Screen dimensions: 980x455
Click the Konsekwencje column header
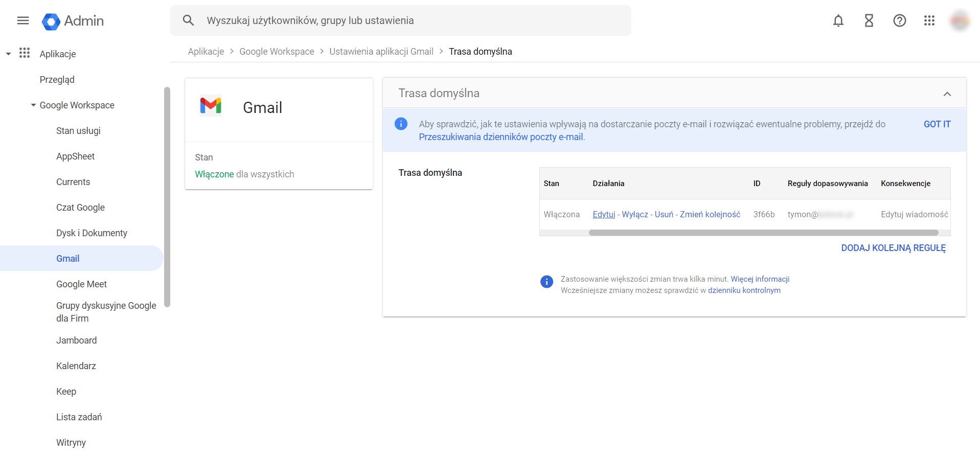tap(905, 184)
